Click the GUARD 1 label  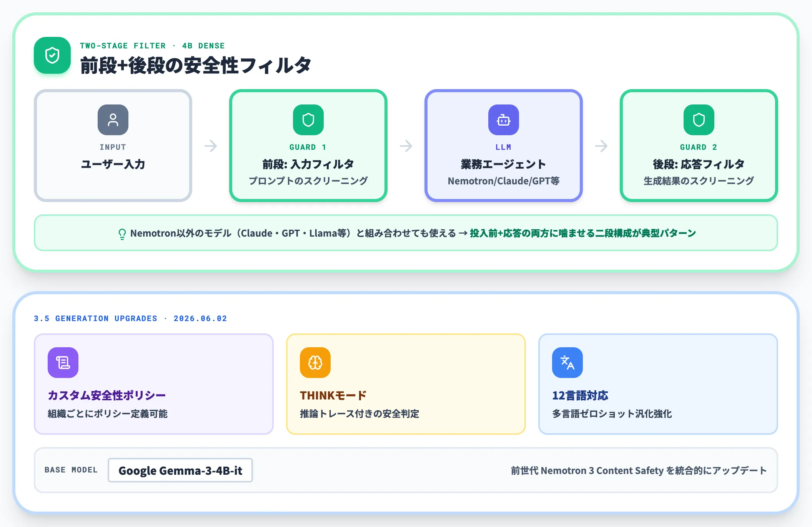[308, 147]
